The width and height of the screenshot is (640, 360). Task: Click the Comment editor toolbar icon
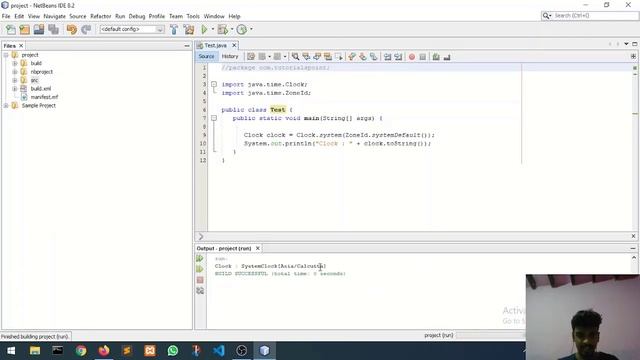click(436, 57)
